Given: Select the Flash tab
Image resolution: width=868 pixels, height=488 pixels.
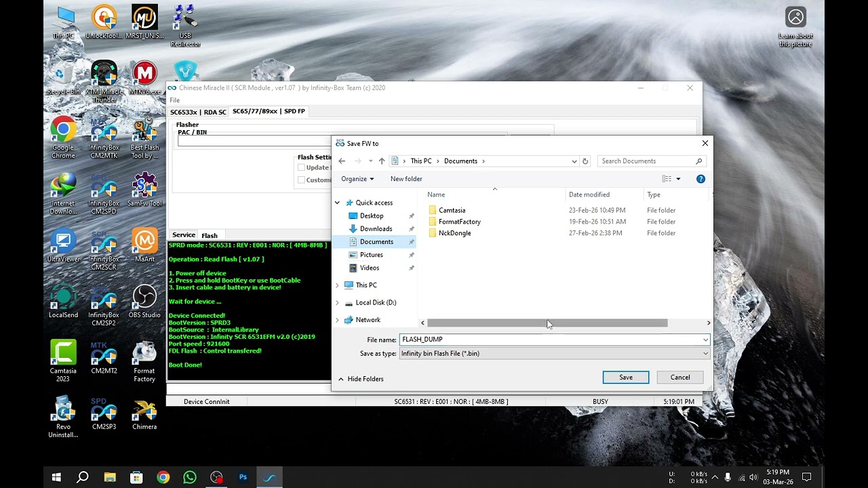Looking at the screenshot, I should point(210,235).
